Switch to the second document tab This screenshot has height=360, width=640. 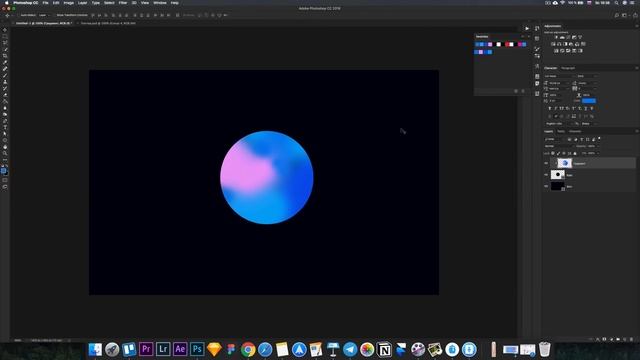108,23
